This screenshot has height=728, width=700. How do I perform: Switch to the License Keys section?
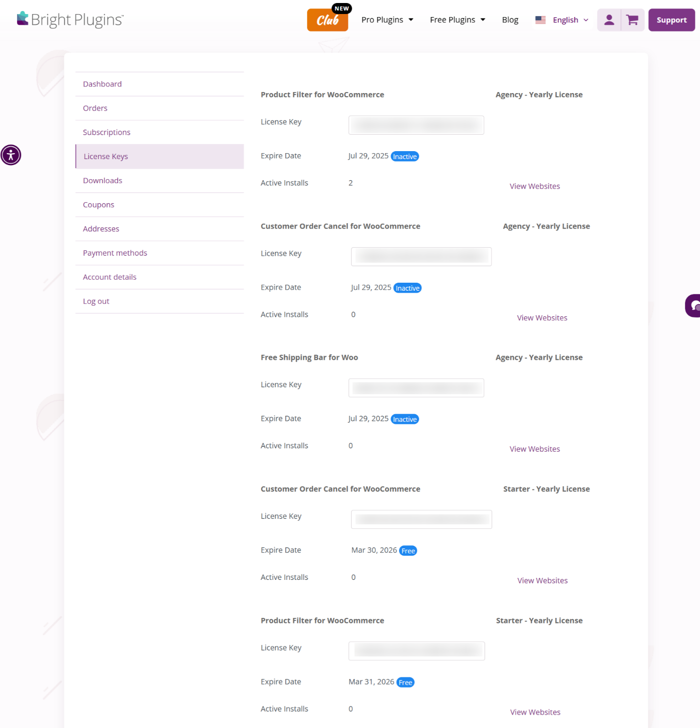coord(105,156)
